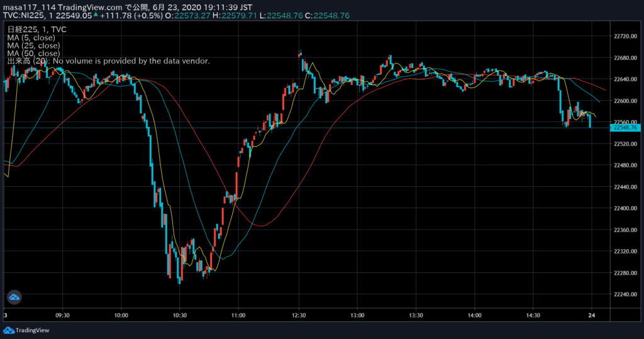The width and height of the screenshot is (644, 339).
Task: Click the 22480.00 price axis label
Action: 625,165
